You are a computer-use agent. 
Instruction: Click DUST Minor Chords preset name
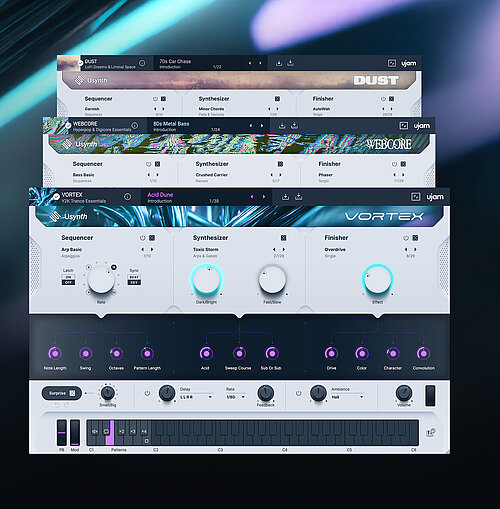coord(211,109)
